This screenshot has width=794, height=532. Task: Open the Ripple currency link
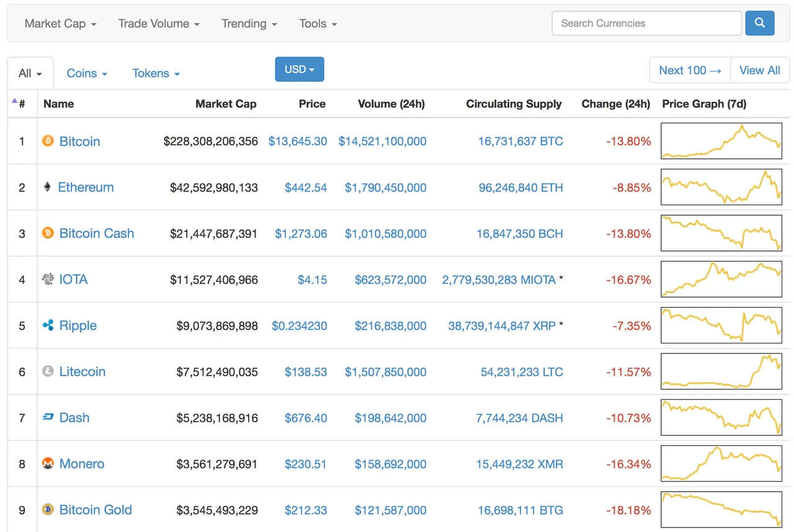tap(78, 326)
